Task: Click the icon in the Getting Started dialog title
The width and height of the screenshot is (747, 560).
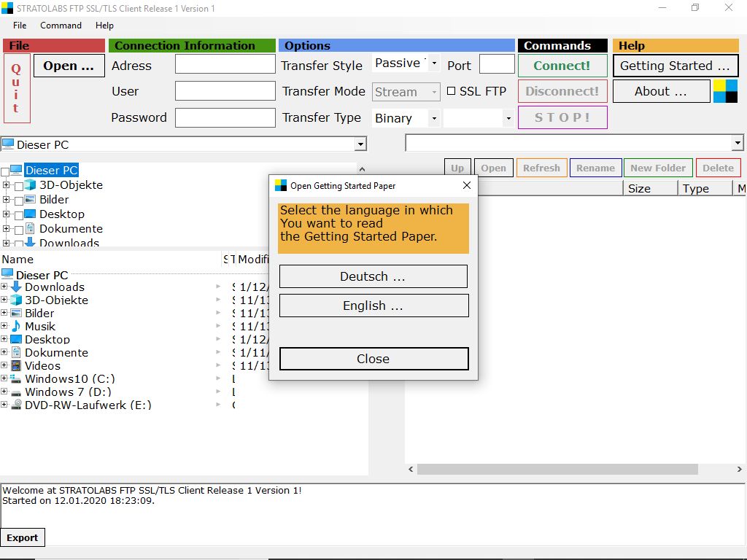Action: click(281, 185)
